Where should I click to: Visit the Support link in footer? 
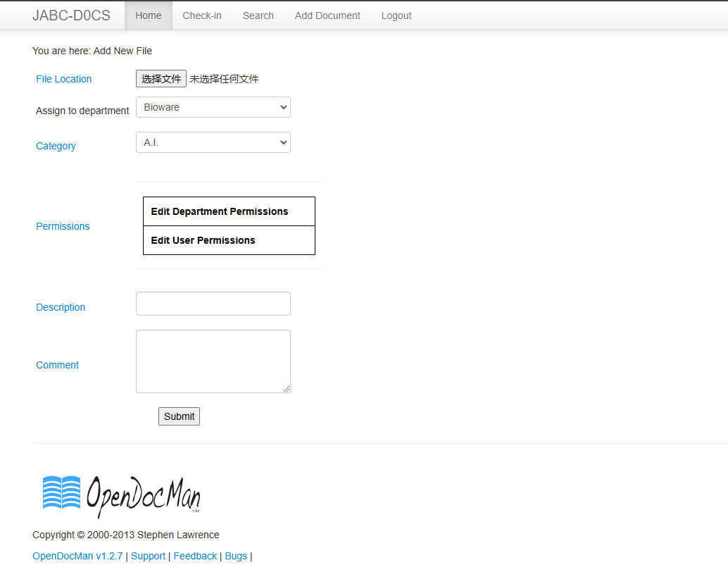click(148, 556)
